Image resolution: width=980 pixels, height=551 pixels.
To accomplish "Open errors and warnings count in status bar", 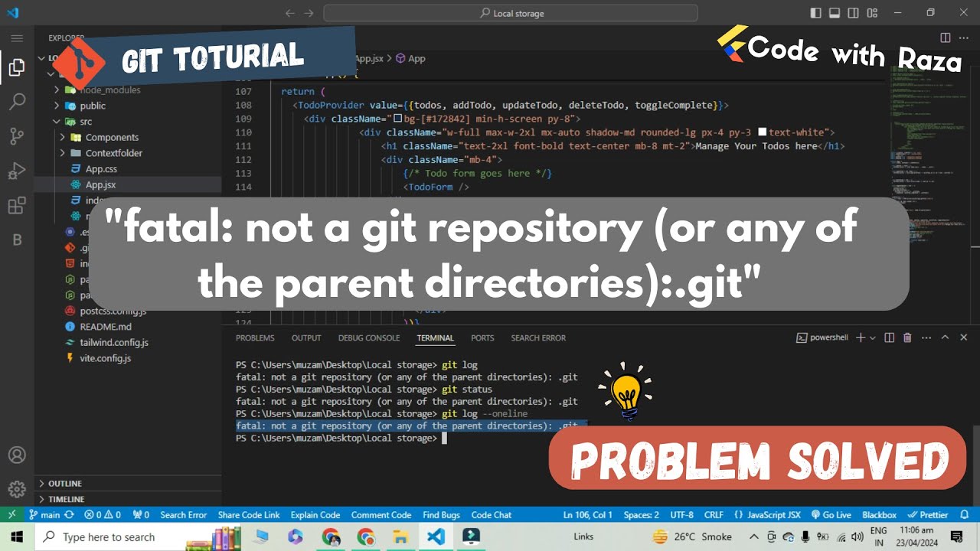I will point(103,515).
